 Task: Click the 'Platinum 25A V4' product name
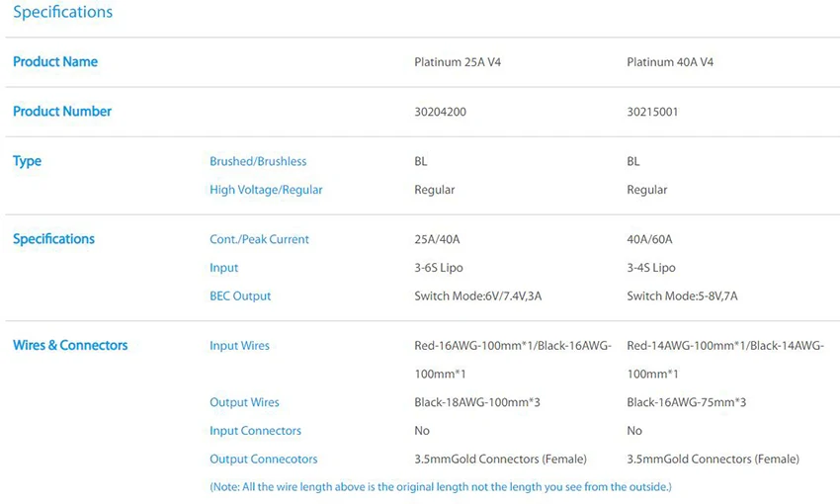[x=458, y=62]
